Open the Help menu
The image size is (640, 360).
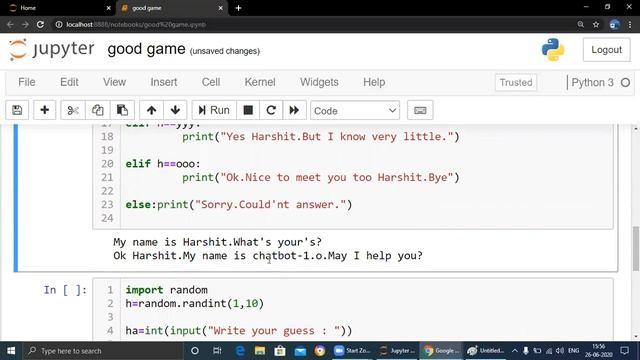click(374, 82)
